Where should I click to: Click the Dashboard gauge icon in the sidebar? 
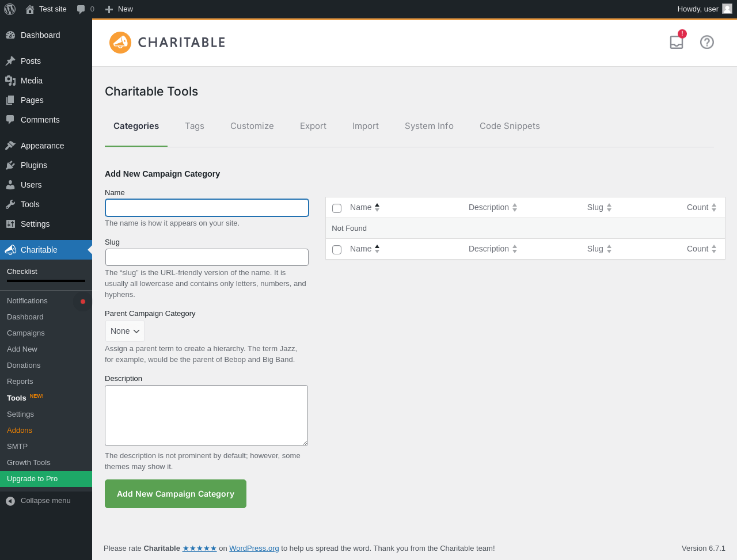10,35
